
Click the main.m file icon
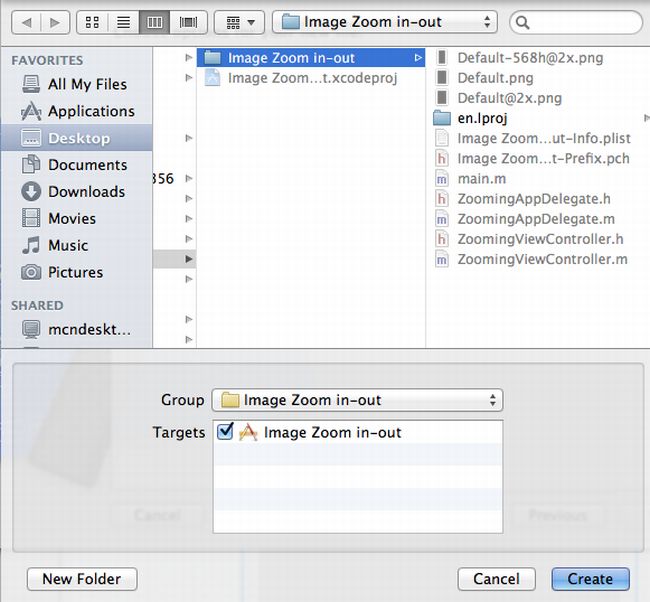pos(442,179)
